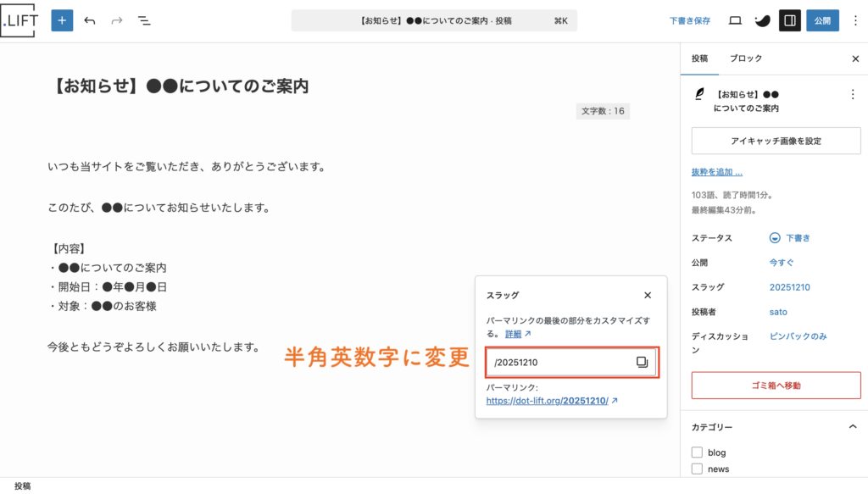Open the 公開 今すぐ schedule picker
Viewport: 868px width, 494px height.
(781, 263)
